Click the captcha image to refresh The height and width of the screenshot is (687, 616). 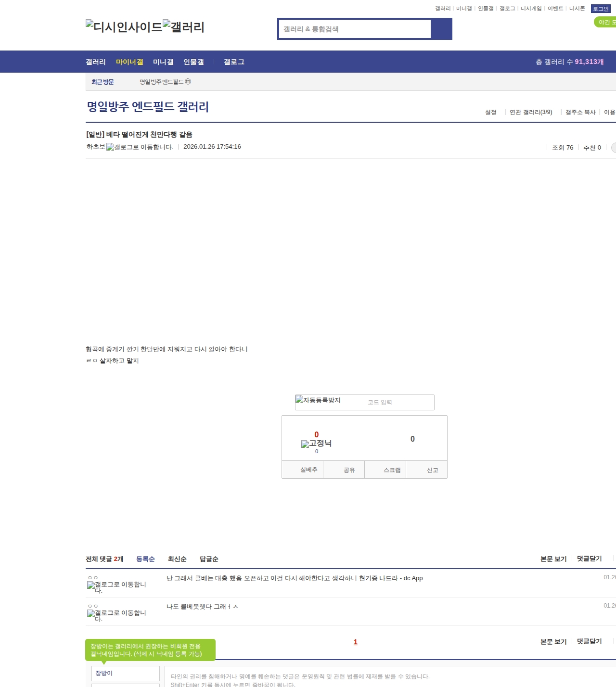[318, 400]
